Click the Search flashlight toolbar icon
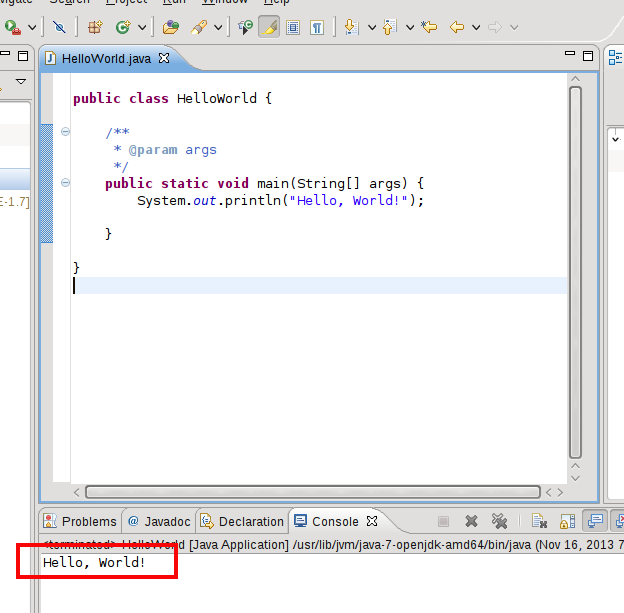 [199, 27]
